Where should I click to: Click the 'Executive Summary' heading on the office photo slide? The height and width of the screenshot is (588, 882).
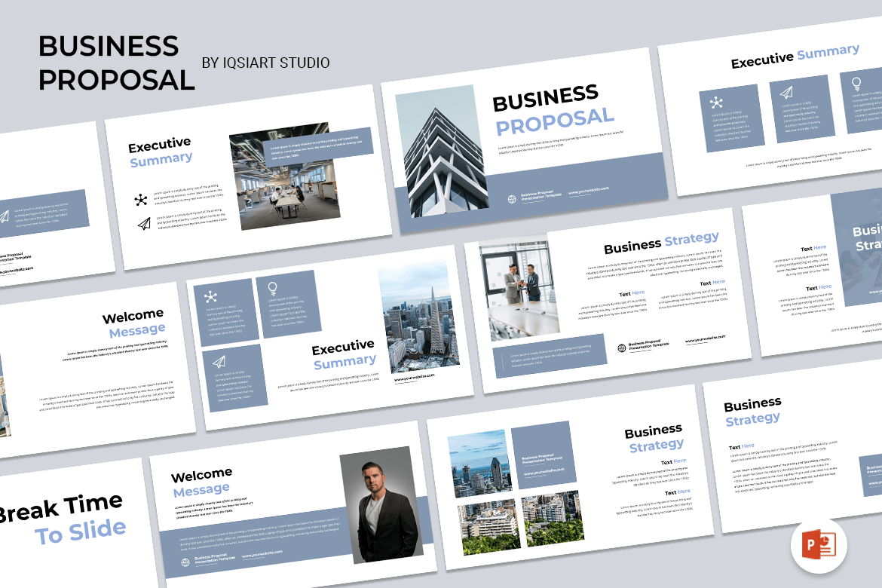tap(161, 152)
